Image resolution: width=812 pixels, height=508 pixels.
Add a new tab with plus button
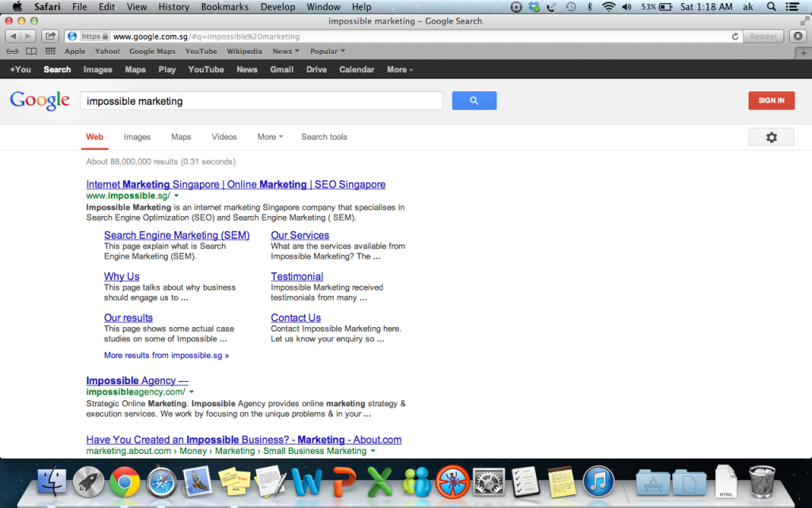pyautogui.click(x=803, y=53)
